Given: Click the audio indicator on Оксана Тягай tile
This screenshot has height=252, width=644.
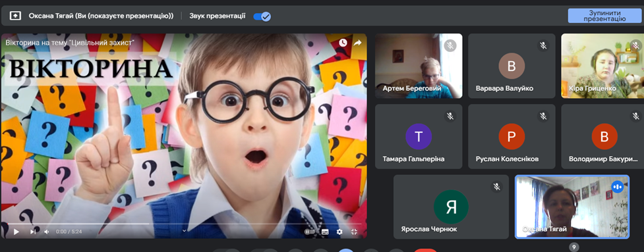Looking at the screenshot, I should click(617, 187).
